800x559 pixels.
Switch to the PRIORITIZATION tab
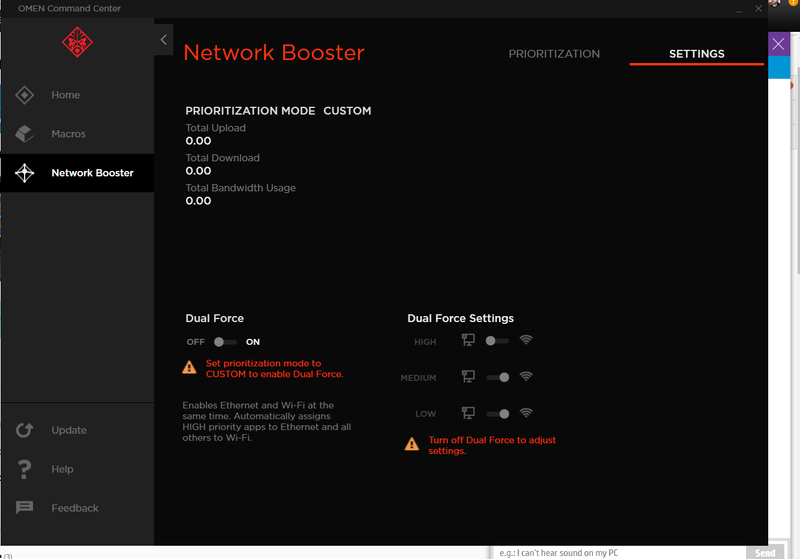coord(554,54)
